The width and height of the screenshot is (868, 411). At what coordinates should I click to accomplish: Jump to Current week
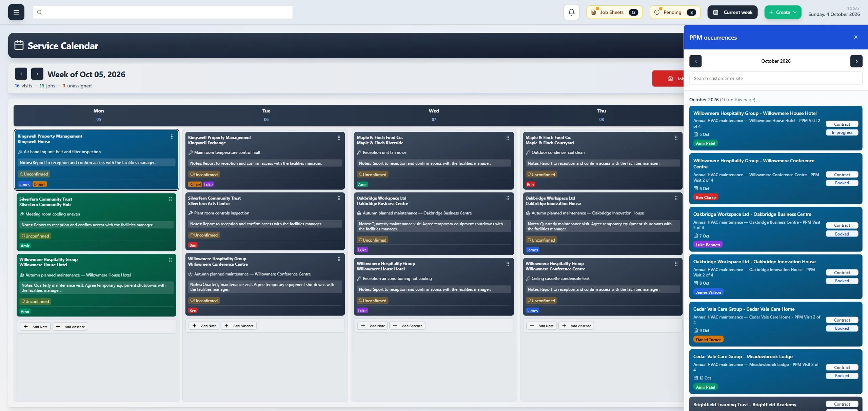click(x=732, y=12)
